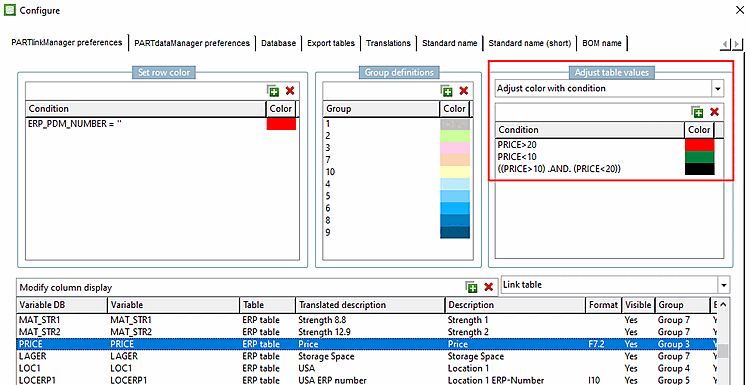This screenshot has width=750, height=385.
Task: Open the Export tables tab
Action: click(x=331, y=43)
